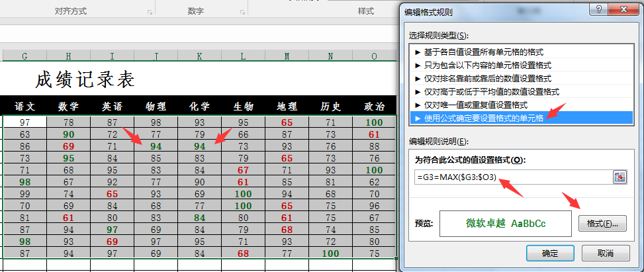Select the cell with value 88
The height and width of the screenshot is (272, 644).
coord(374,146)
